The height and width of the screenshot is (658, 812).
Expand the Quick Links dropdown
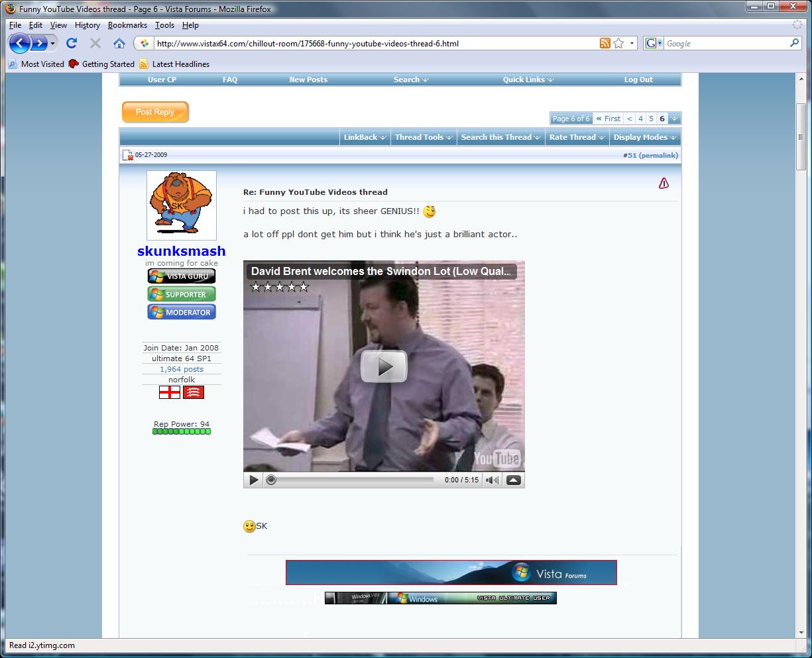coord(528,80)
